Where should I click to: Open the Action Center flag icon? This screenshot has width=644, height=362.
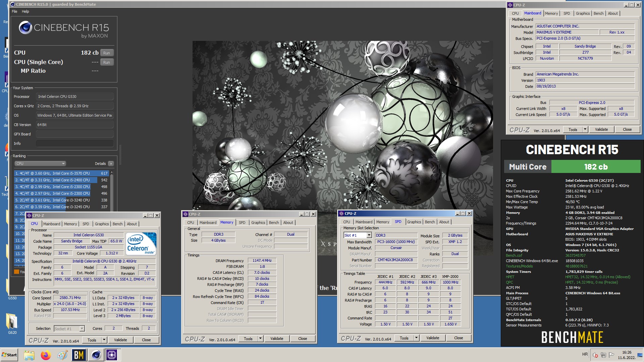[611, 355]
